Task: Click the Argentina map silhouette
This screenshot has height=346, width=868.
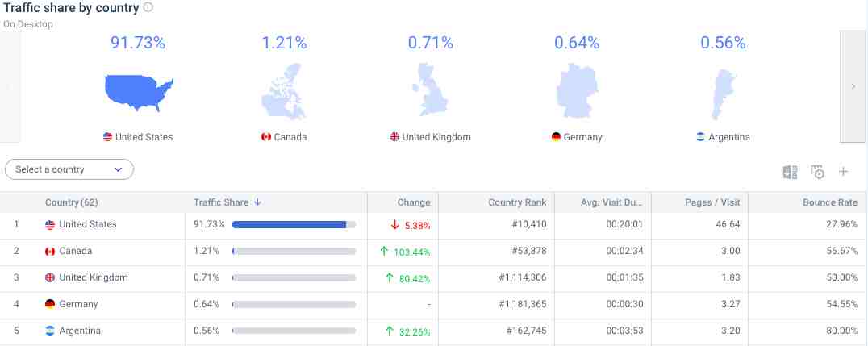Action: point(722,94)
